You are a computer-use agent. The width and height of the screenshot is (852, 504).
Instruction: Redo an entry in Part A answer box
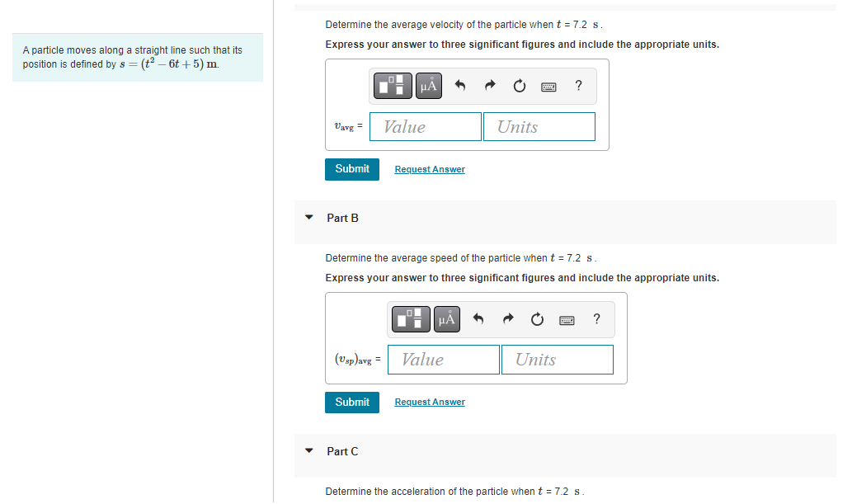489,85
